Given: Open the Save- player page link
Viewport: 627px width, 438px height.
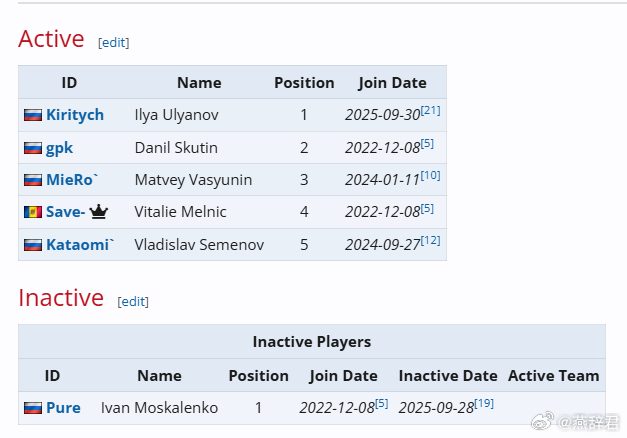Looking at the screenshot, I should point(65,212).
